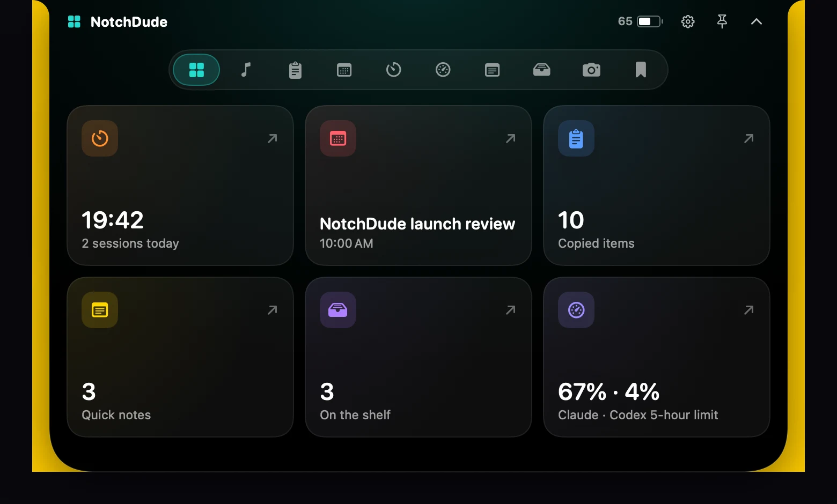Click the battery indicator icon

[650, 21]
